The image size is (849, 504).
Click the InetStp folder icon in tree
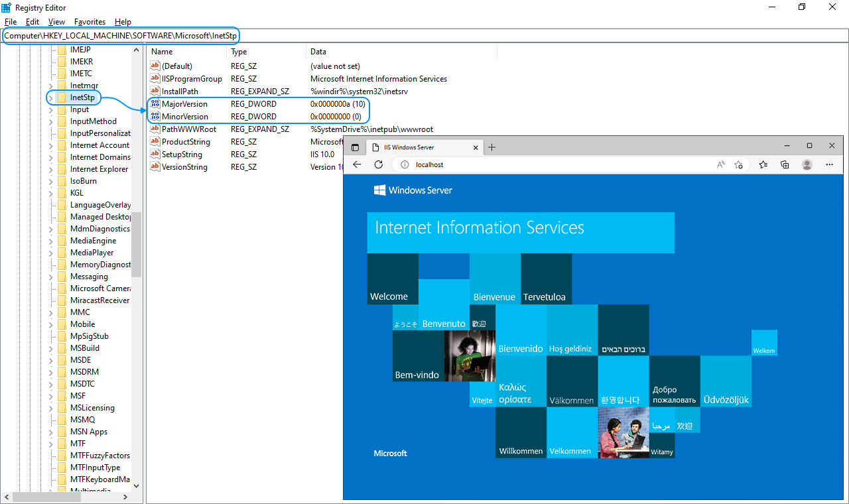62,97
